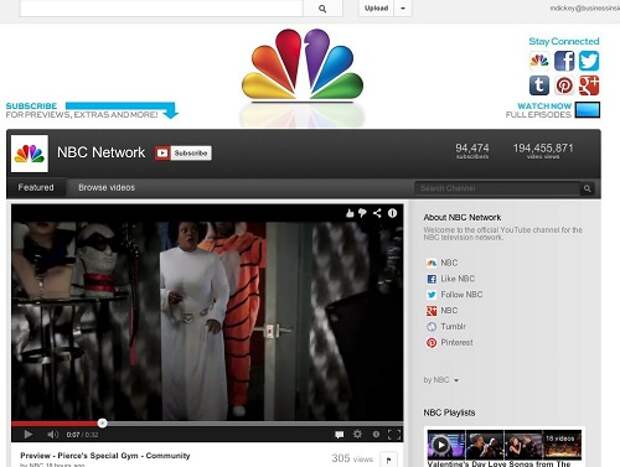Open Twitter bird icon under Stay Connected
The height and width of the screenshot is (467, 620).
tap(589, 61)
